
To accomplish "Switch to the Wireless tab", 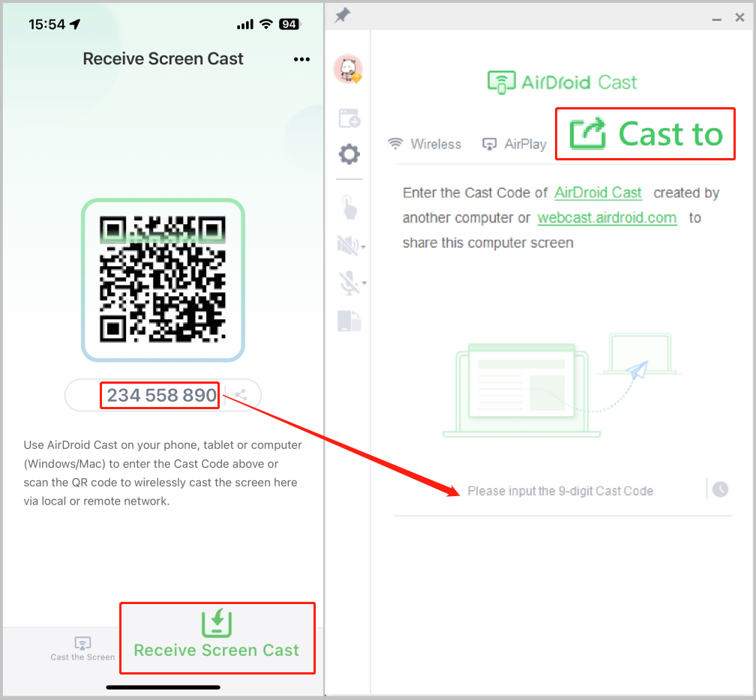I will 424,144.
